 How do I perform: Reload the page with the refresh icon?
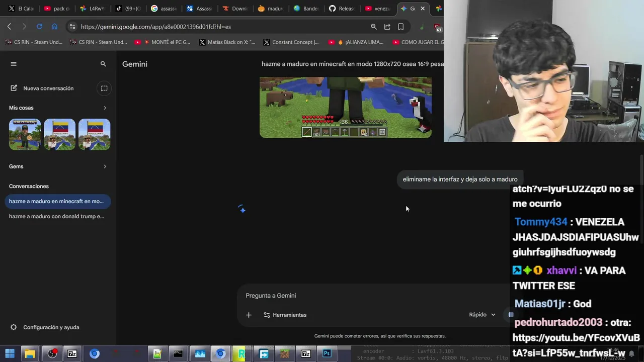point(39,27)
